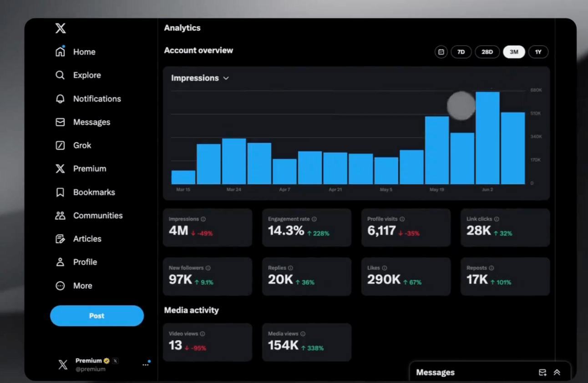Open Notifications via the bell icon
588x383 pixels.
[x=60, y=99]
